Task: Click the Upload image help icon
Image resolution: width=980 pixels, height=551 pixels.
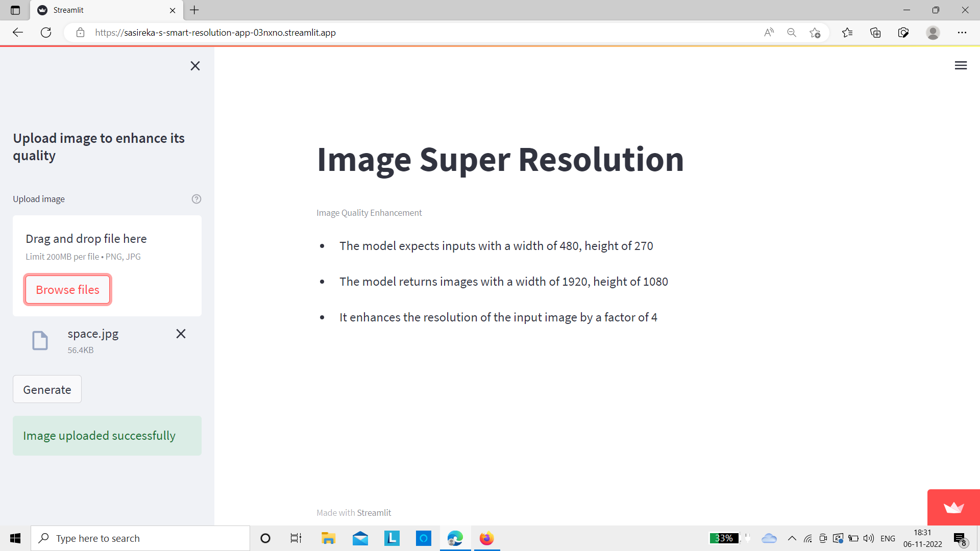Action: (197, 199)
